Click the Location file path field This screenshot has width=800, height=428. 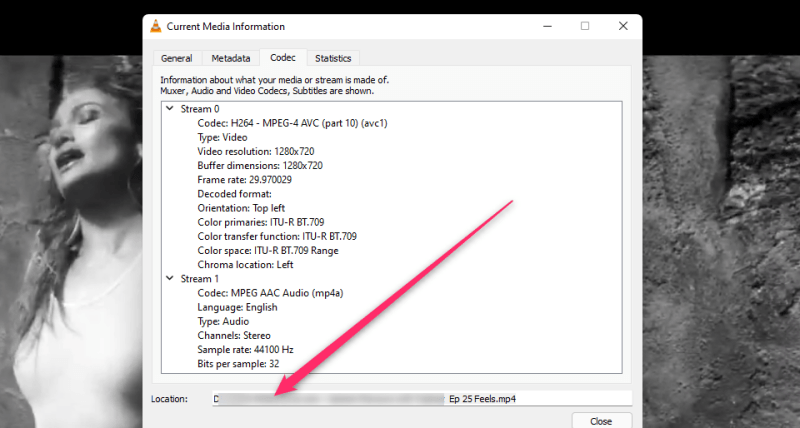(x=422, y=399)
